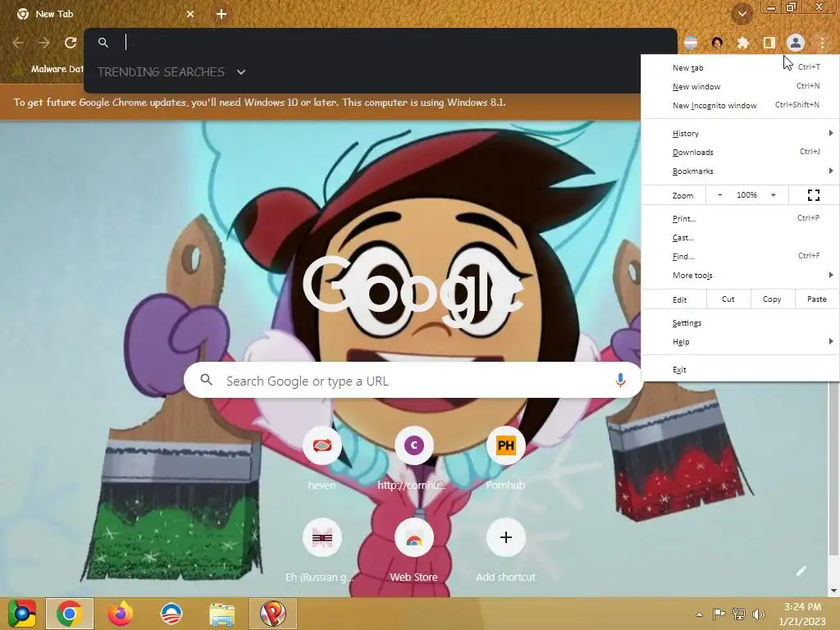The image size is (840, 630).
Task: Click the forward navigation arrow
Action: (x=44, y=43)
